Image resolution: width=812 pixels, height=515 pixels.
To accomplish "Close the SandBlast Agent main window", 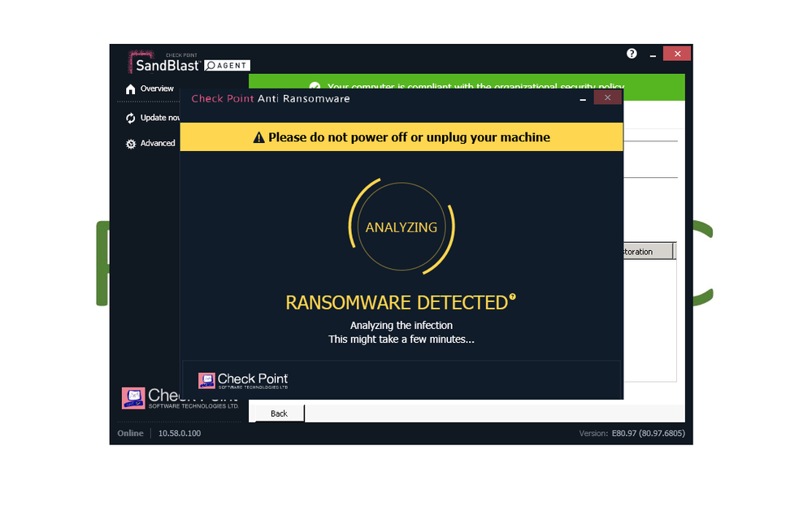I will pos(677,54).
